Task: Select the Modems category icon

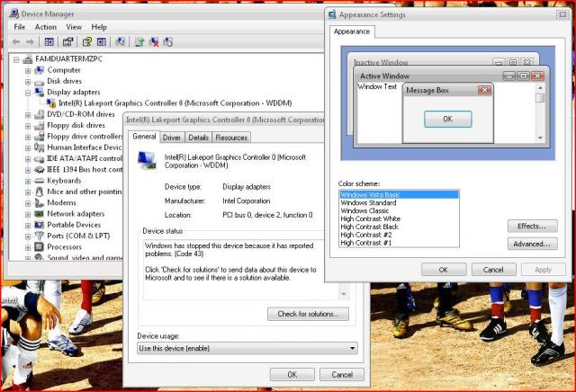Action: click(x=39, y=202)
